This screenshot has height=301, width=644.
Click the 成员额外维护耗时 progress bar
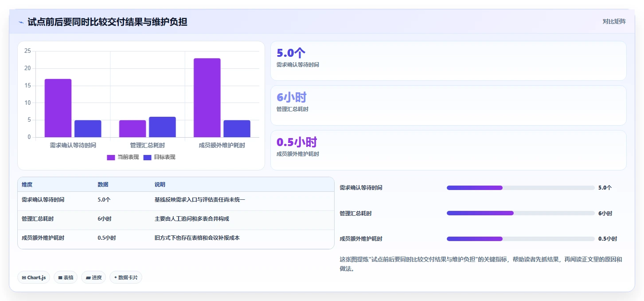click(x=520, y=239)
